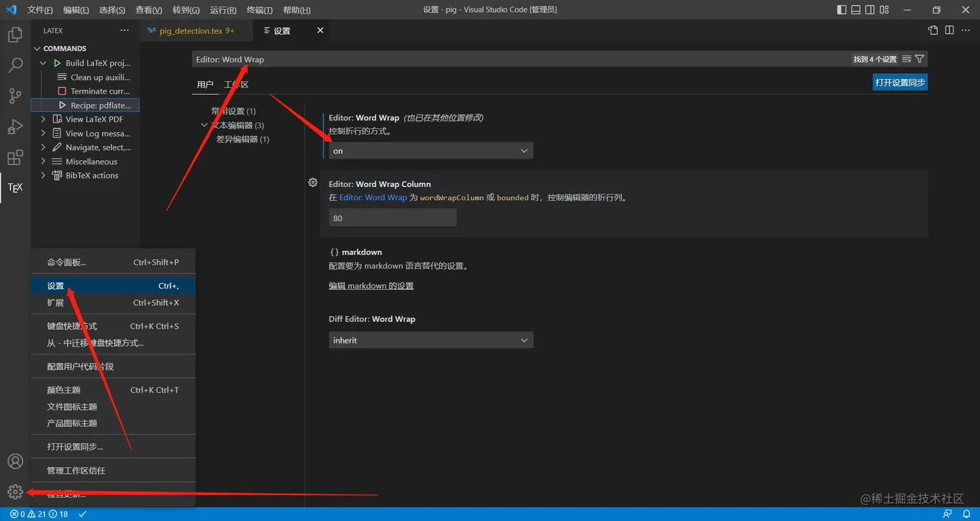
Task: Open the 运行(R) menu
Action: [223, 10]
